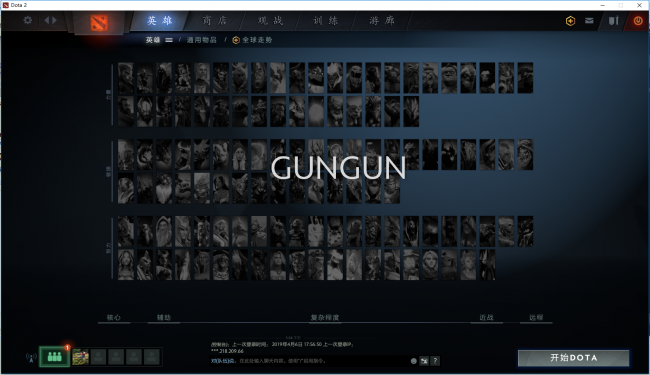This screenshot has height=375, width=650.
Task: Click the 开始DOTA button
Action: tap(574, 358)
